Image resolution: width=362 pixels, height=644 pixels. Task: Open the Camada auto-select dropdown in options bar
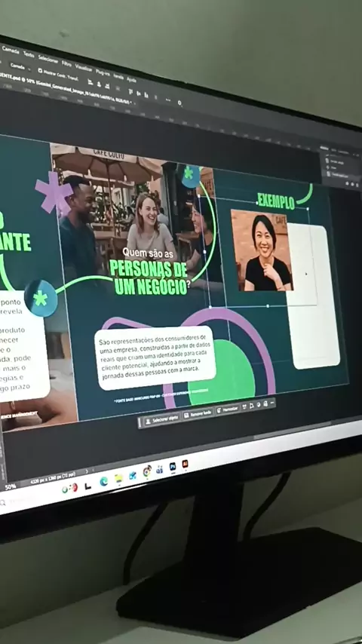(19, 66)
